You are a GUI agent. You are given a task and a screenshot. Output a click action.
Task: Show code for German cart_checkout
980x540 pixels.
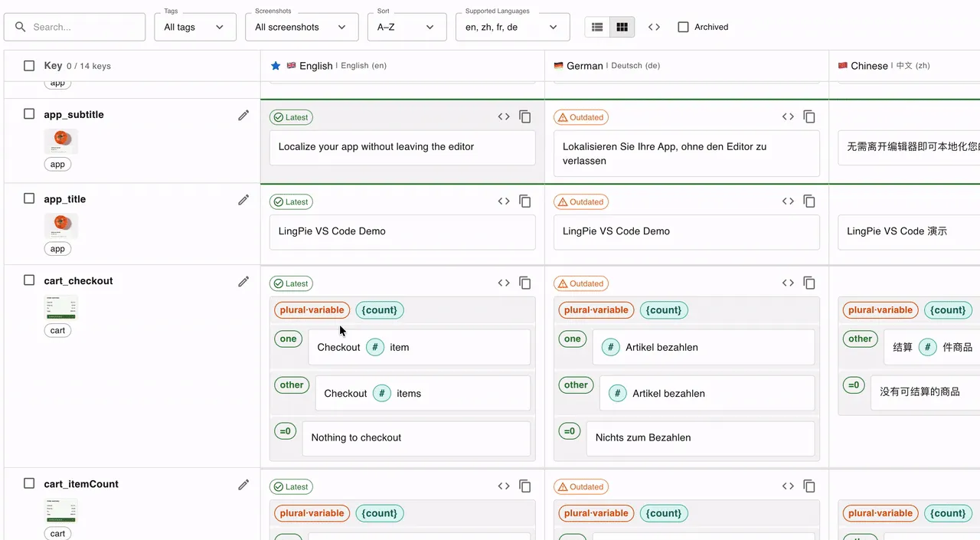point(788,283)
